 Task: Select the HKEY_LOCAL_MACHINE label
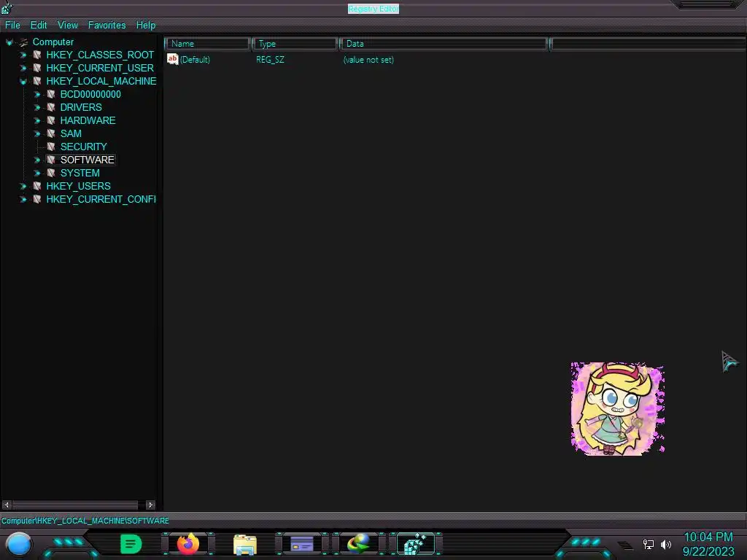pos(101,82)
